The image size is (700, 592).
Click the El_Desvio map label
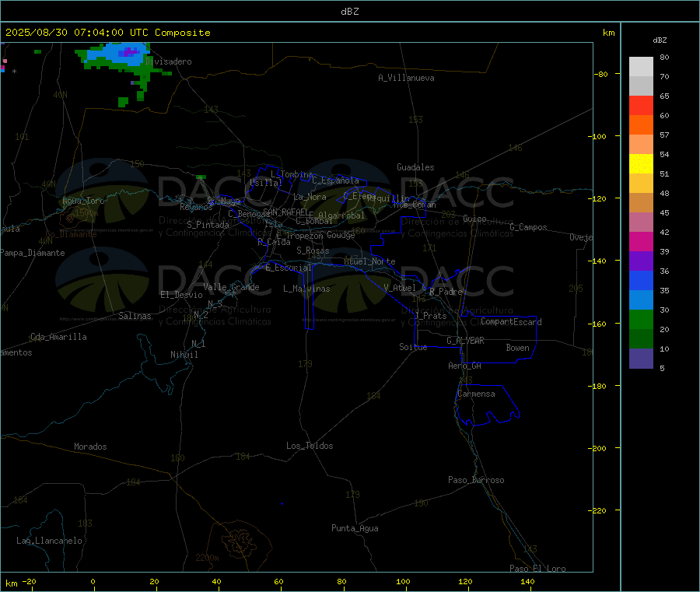coord(181,295)
